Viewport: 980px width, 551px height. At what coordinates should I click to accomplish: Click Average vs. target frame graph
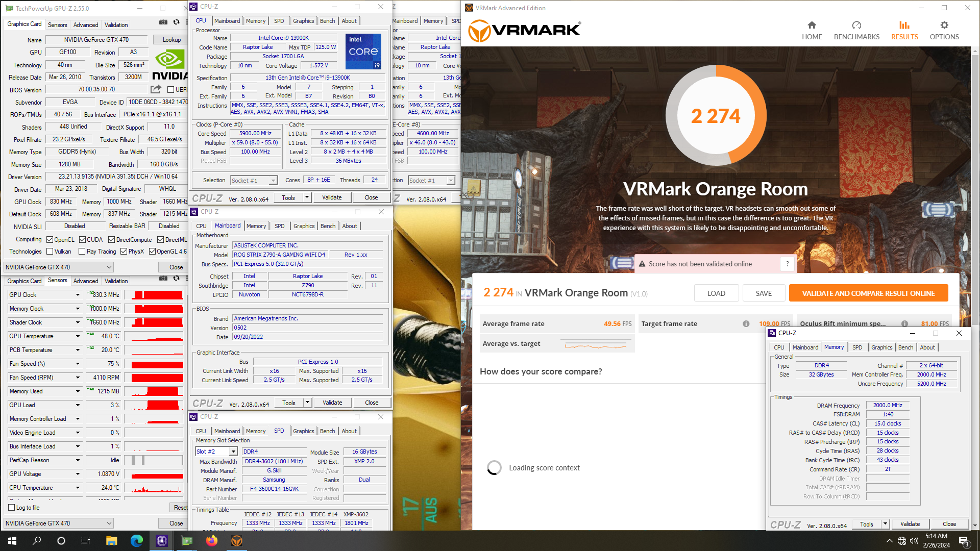(596, 345)
